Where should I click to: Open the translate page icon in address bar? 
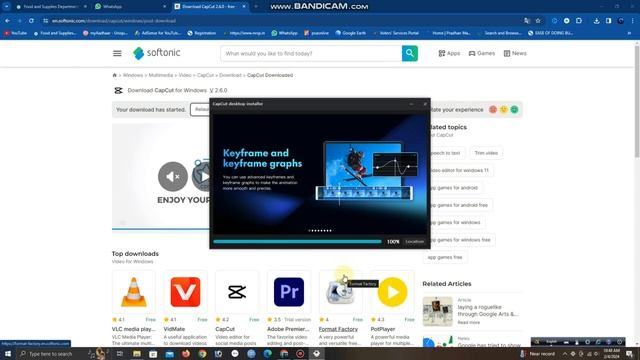[527, 20]
